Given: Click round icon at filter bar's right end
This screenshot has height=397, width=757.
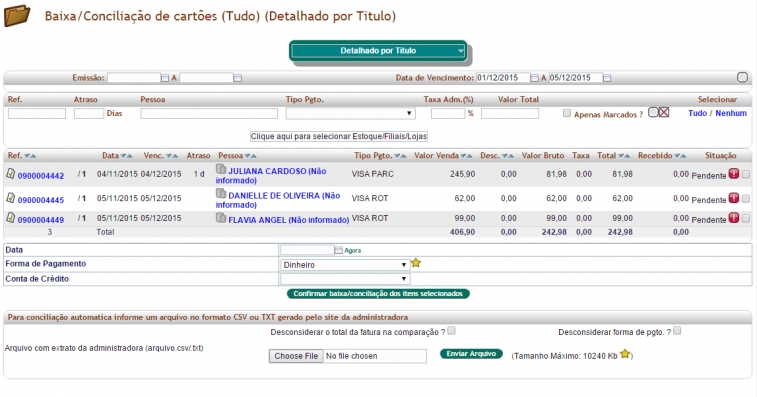Looking at the screenshot, I should point(742,77).
